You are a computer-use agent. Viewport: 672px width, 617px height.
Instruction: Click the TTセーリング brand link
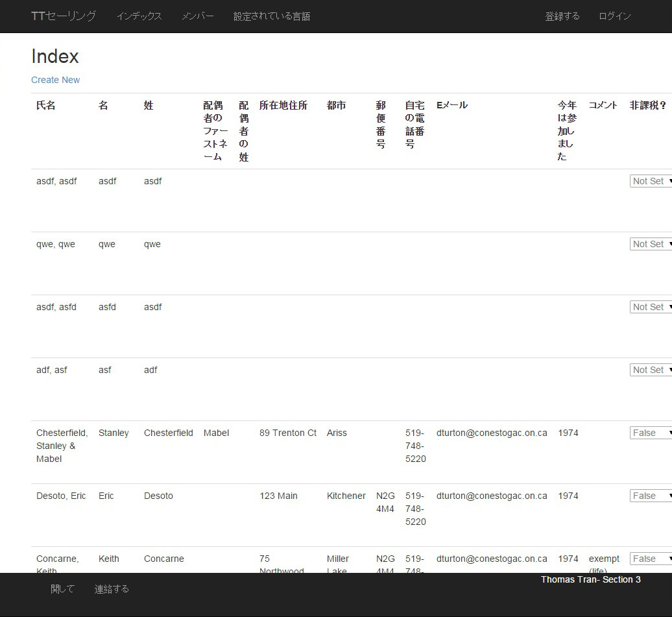pyautogui.click(x=64, y=16)
